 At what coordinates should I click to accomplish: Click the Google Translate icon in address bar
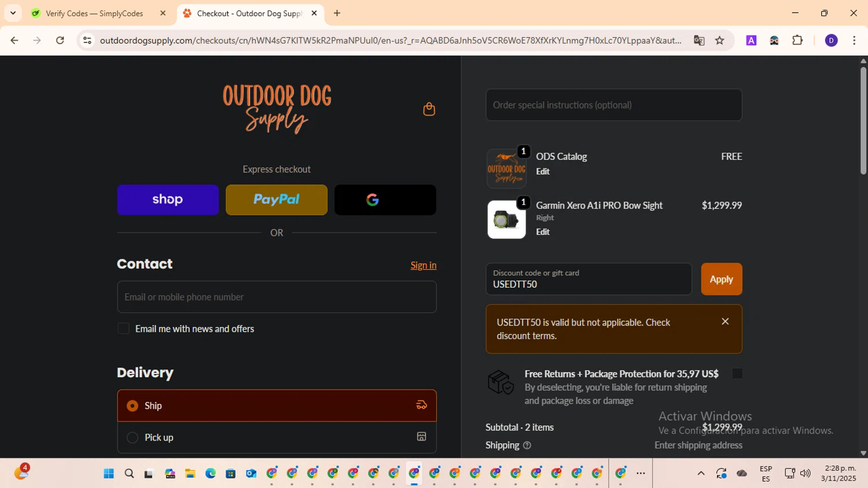(x=699, y=41)
